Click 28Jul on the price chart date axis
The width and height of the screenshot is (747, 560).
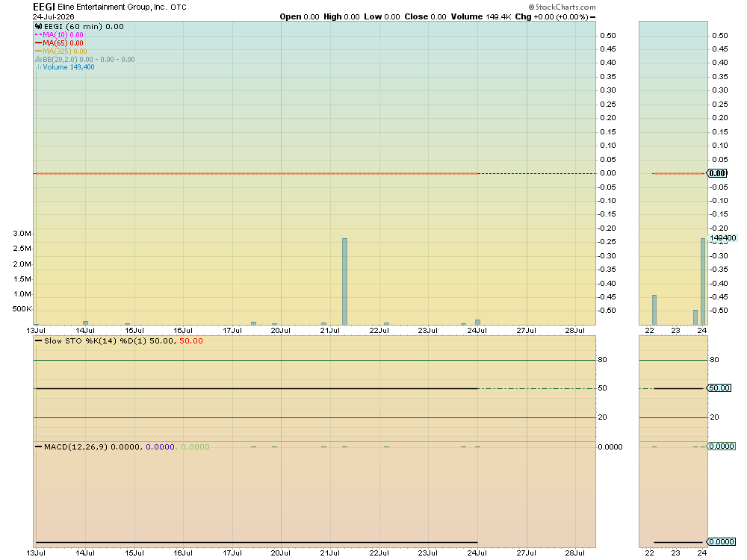click(x=575, y=331)
